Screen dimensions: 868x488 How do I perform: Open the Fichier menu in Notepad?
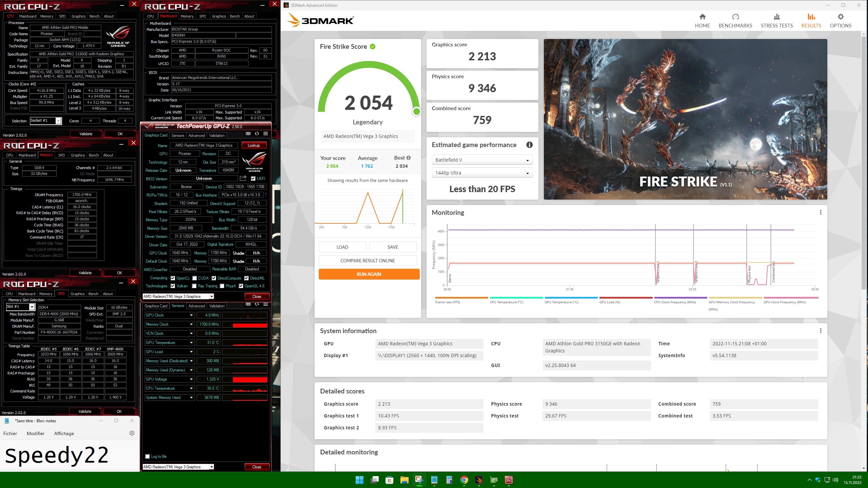[10, 433]
